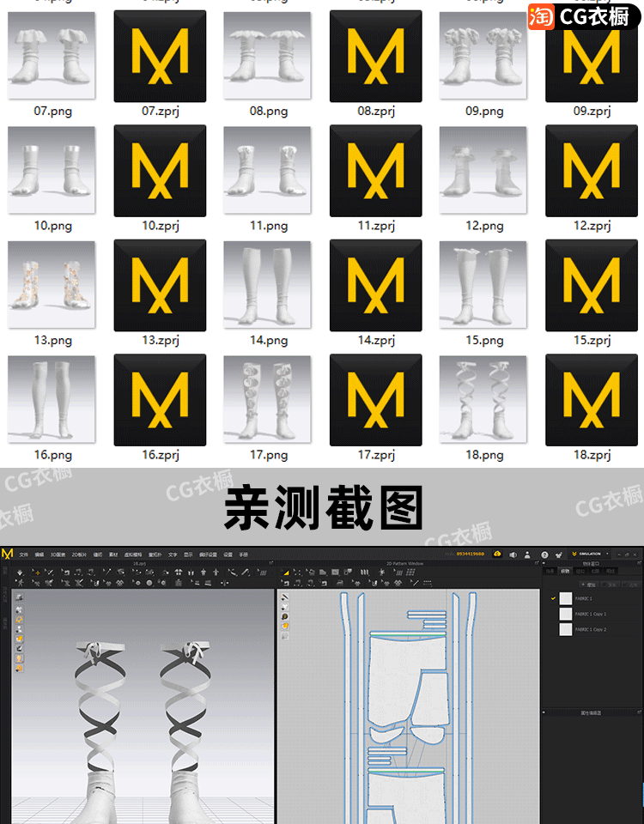Screen dimensions: 644x824
Task: Click the gray sphere icon in 3D toolbar
Action: tap(149, 583)
